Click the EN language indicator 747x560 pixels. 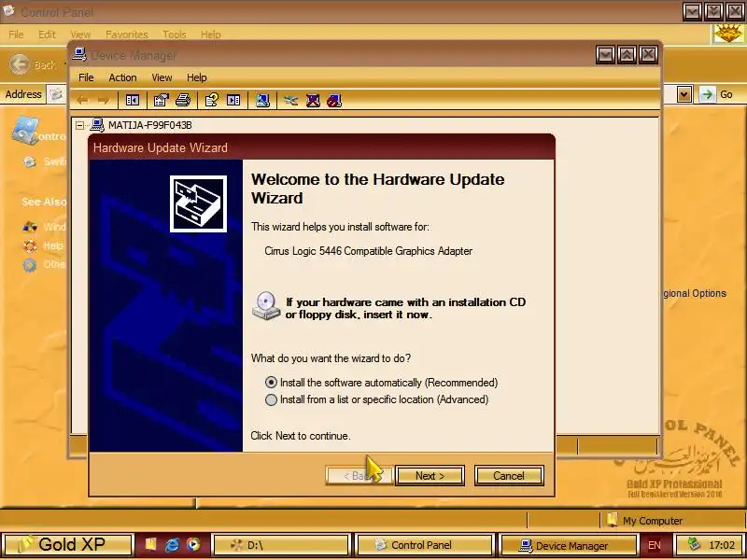(x=655, y=545)
